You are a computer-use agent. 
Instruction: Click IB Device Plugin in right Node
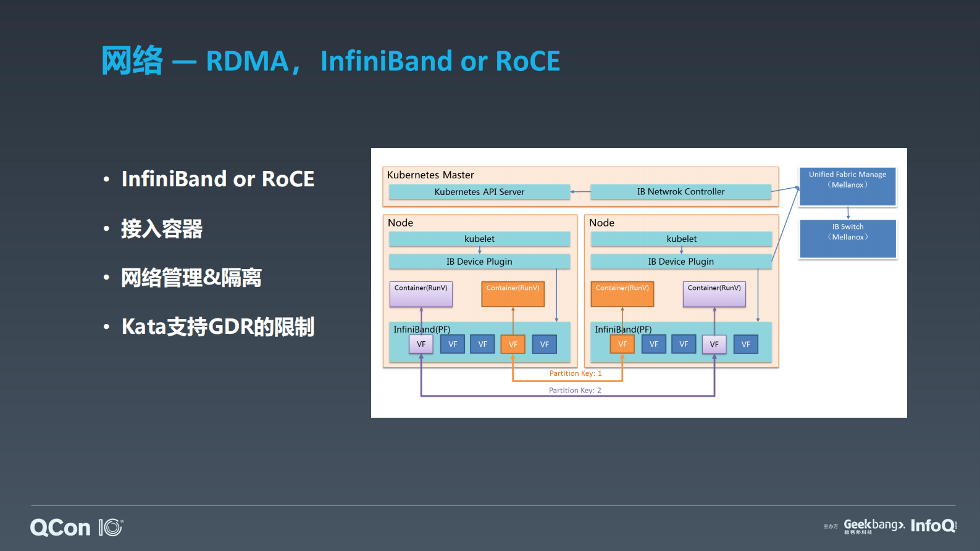tap(681, 262)
